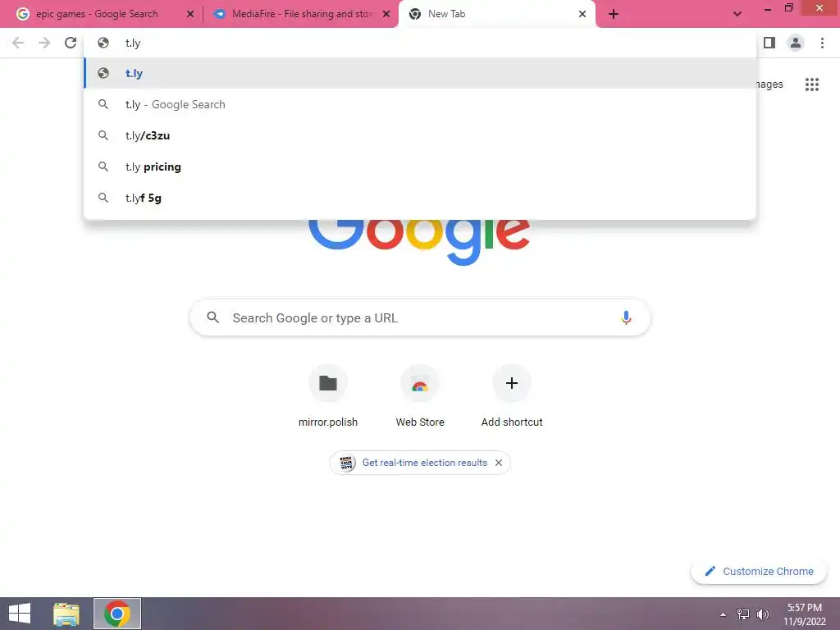The width and height of the screenshot is (840, 630).
Task: Click Search Google or type a URL box
Action: click(420, 317)
